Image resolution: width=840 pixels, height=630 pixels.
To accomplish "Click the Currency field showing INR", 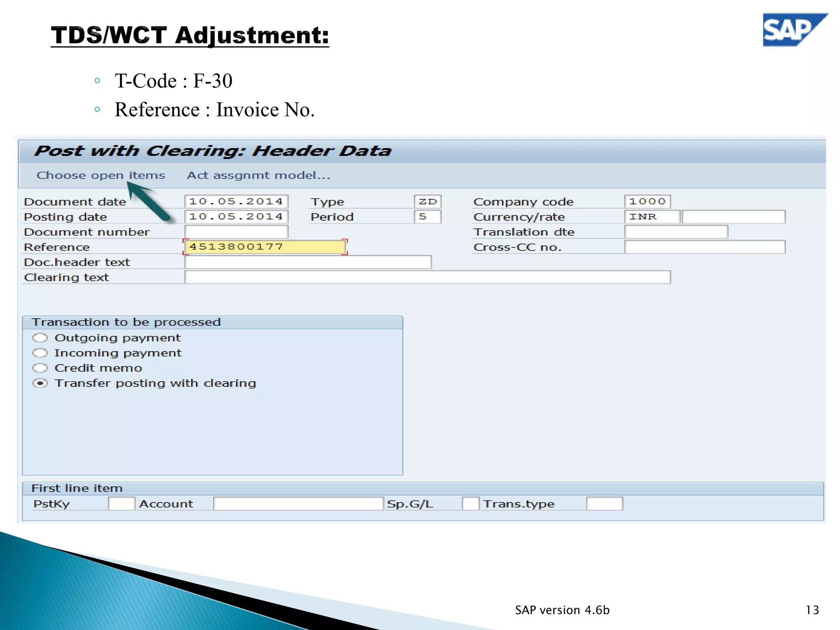I will click(652, 217).
